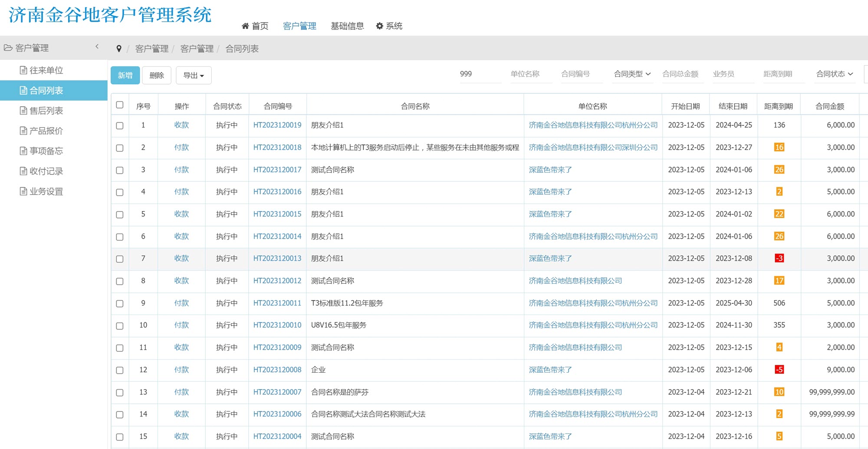
Task: Click the 506 days-to-expiry cell
Action: click(x=779, y=303)
